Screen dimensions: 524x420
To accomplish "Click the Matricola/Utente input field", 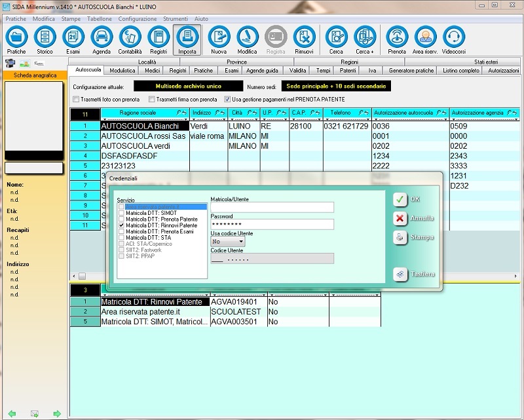I will coord(272,207).
